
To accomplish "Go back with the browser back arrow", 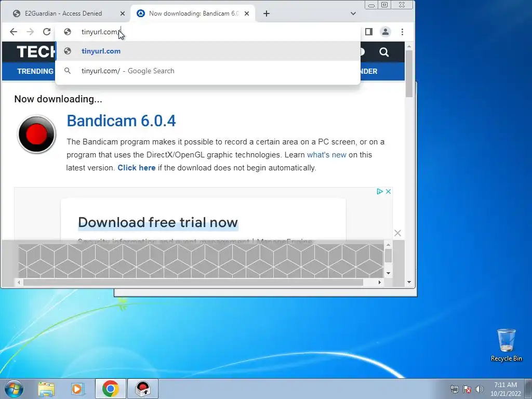I will (13, 32).
